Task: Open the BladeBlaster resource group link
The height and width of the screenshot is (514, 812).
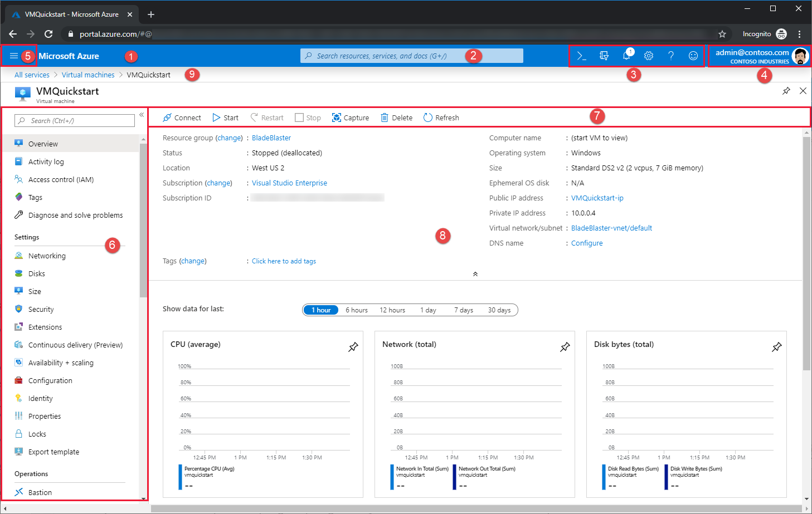Action: 271,138
